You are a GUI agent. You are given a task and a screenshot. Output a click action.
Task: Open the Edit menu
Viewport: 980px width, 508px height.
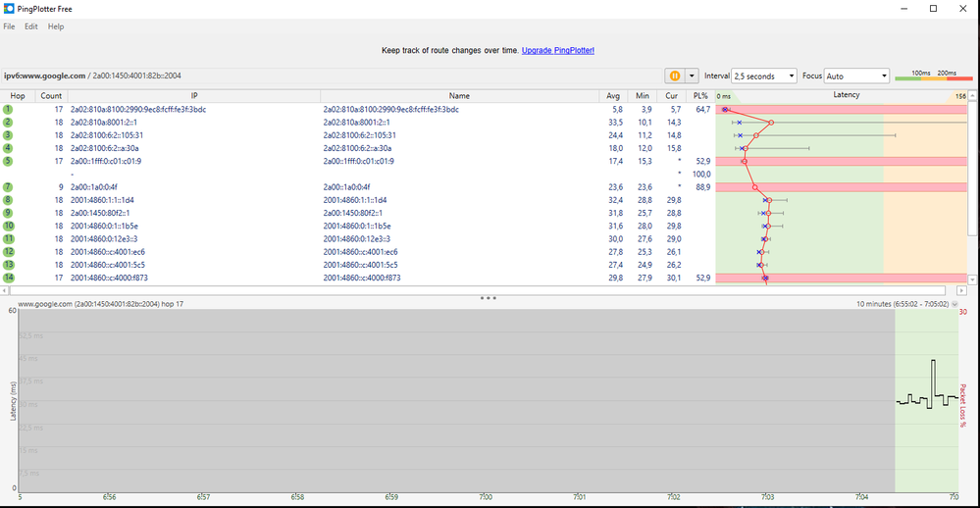coord(31,26)
